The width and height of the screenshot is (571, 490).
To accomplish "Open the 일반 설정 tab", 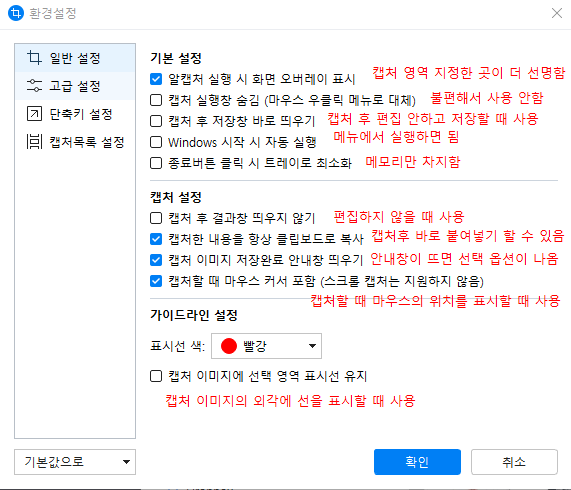I will click(75, 58).
